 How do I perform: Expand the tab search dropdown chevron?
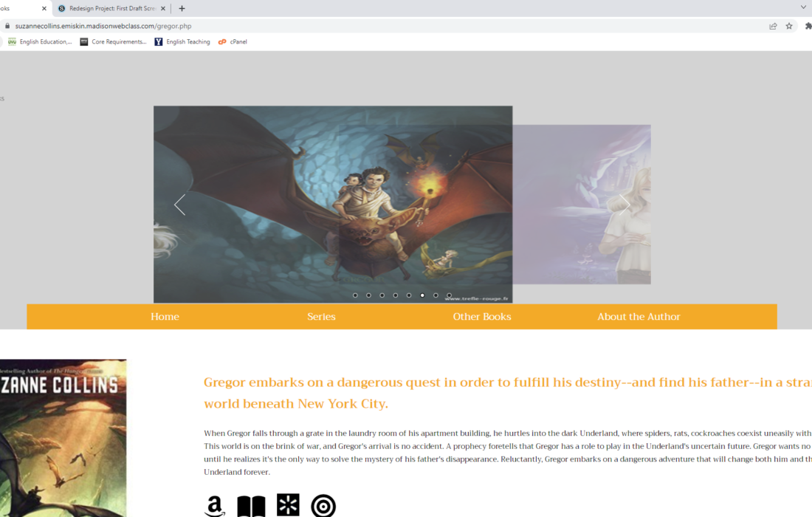[803, 7]
